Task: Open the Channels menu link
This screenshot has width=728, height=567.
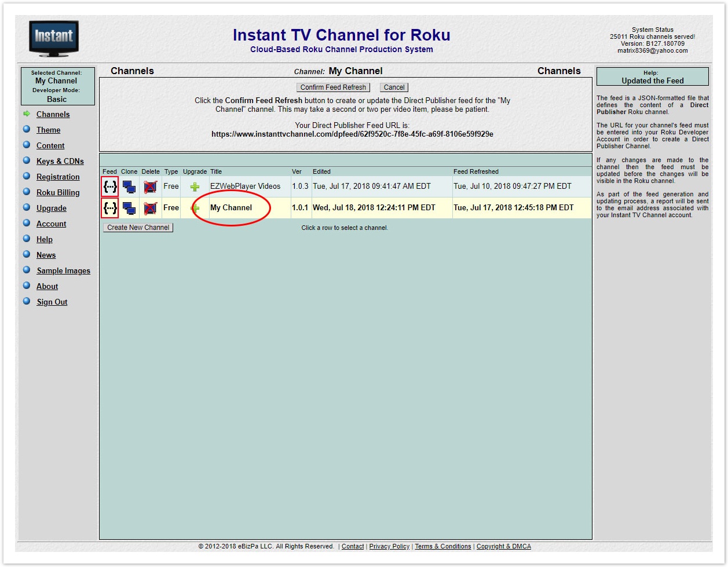Action: point(53,115)
